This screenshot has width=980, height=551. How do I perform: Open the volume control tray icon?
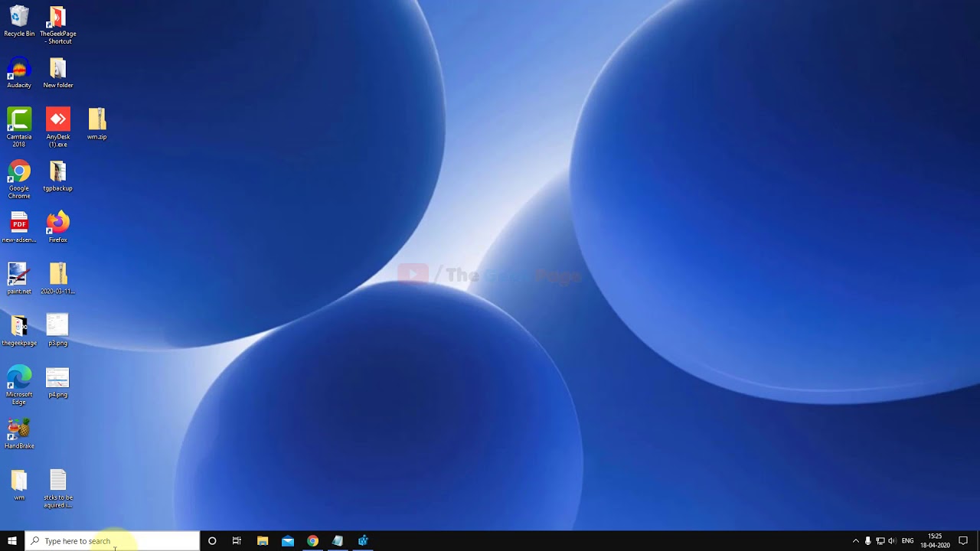(x=892, y=541)
